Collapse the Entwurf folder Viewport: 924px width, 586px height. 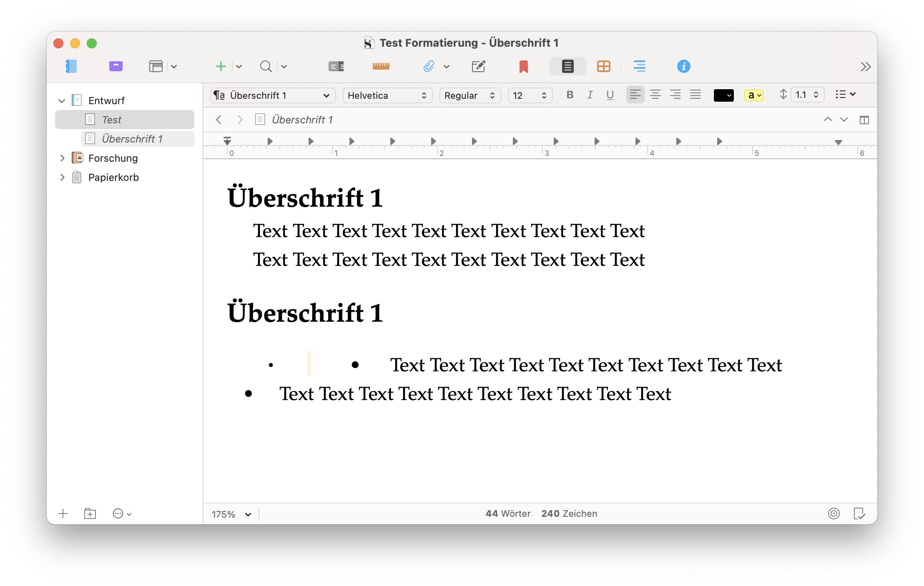pyautogui.click(x=62, y=100)
